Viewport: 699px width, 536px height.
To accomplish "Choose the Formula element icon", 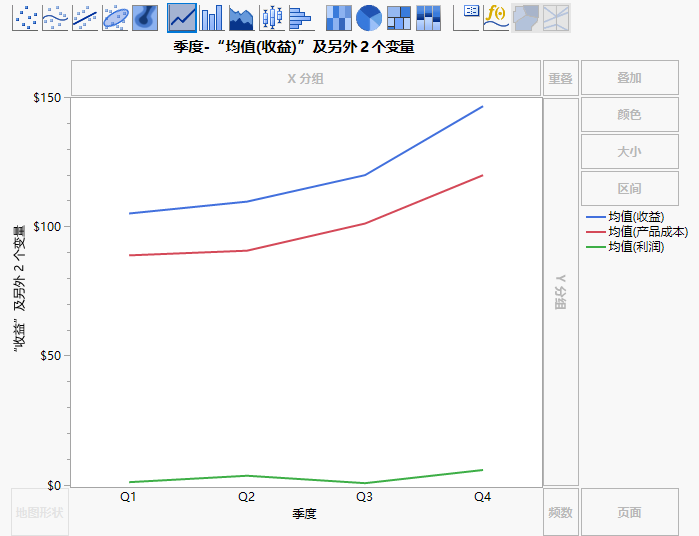I will [496, 18].
